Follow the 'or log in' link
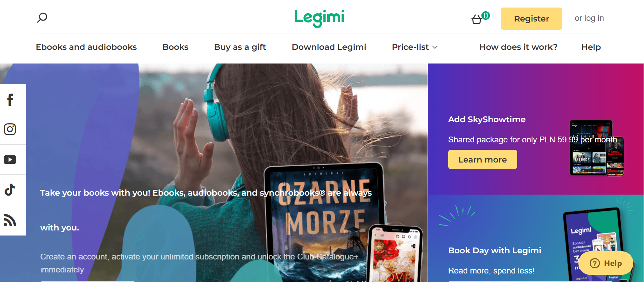The image size is (644, 282). point(589,18)
